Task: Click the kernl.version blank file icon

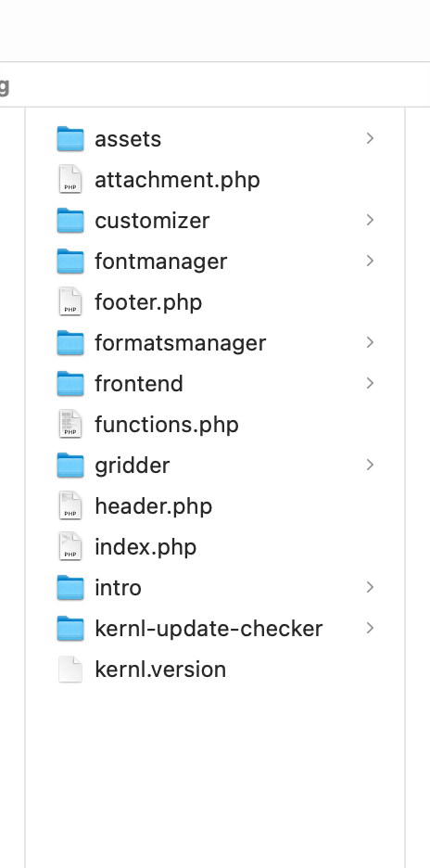Action: (70, 670)
